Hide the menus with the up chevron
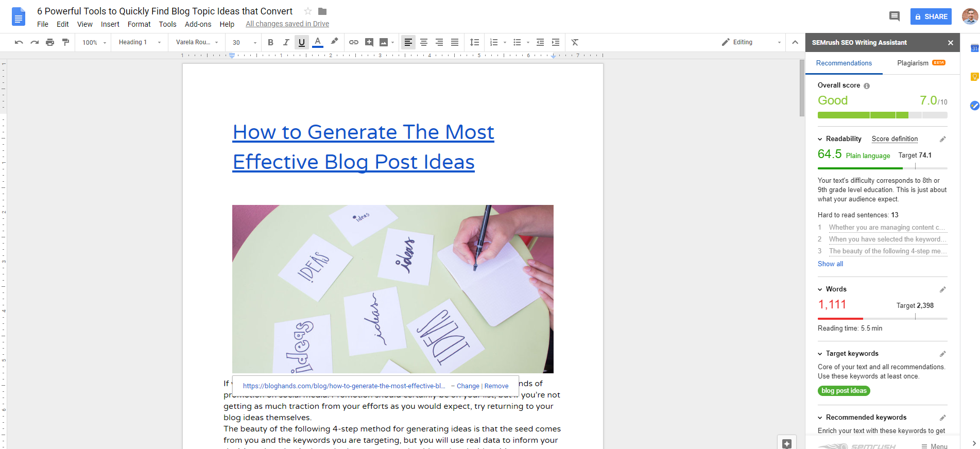 point(795,42)
